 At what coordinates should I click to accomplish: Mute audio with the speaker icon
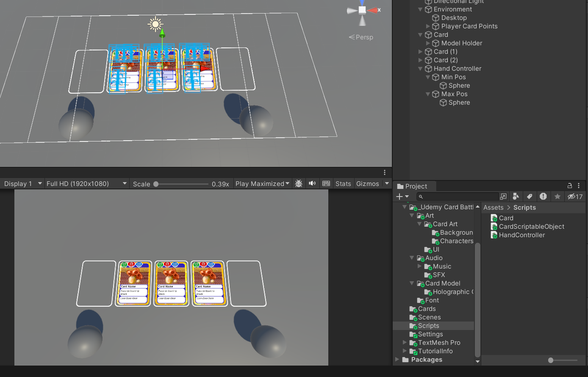[x=312, y=183]
